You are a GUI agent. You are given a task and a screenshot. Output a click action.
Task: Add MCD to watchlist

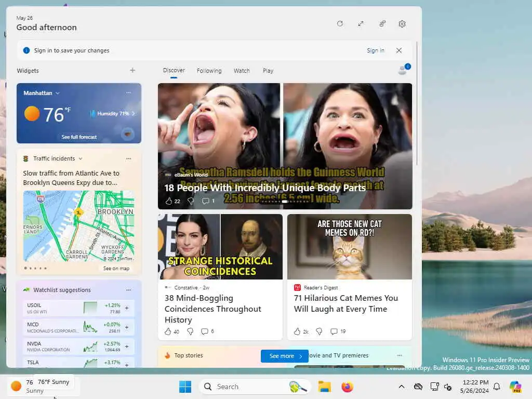[127, 327]
